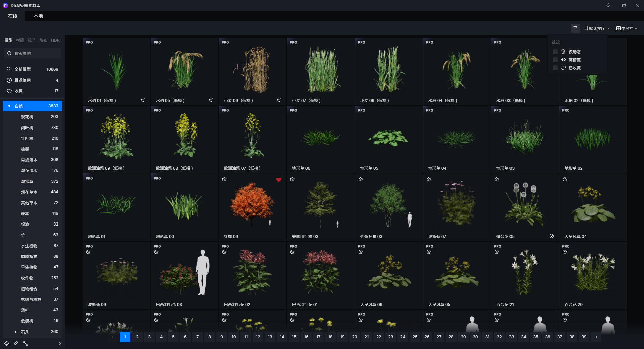Viewport: 644px width, 349px height.
Task: Enable 仅动态 filter checkbox
Action: [555, 52]
